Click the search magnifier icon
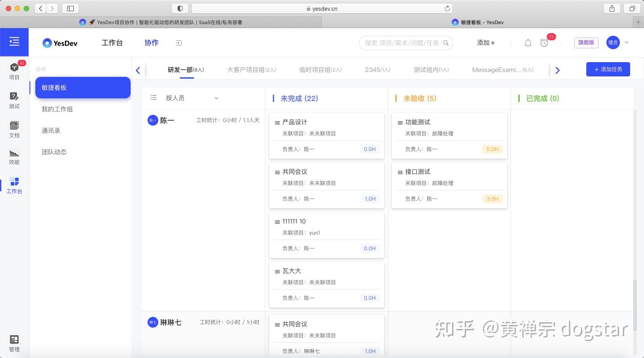Screen dimensions: 644x358 446,43
